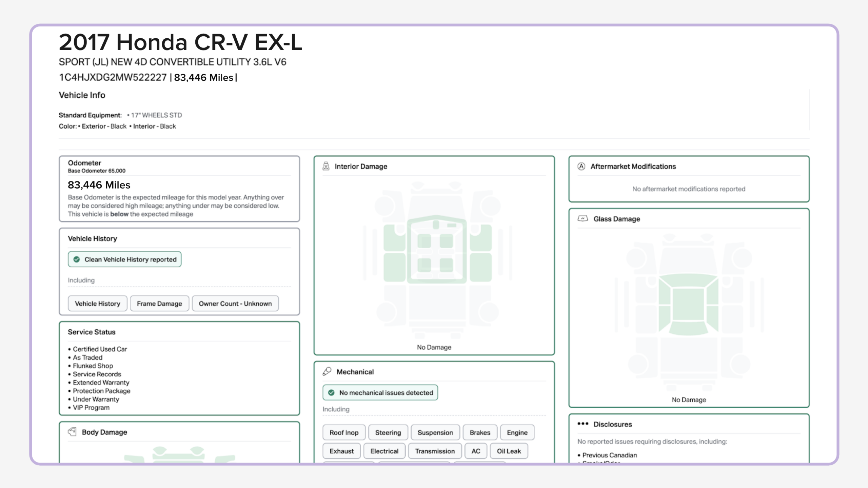This screenshot has width=868, height=488.
Task: Click the Transmission tag
Action: (435, 451)
